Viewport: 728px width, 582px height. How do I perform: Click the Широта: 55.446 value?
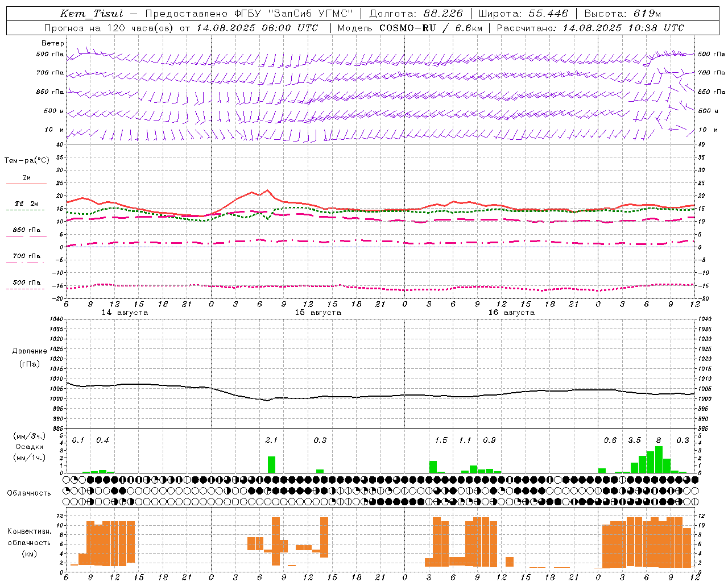[x=523, y=14]
